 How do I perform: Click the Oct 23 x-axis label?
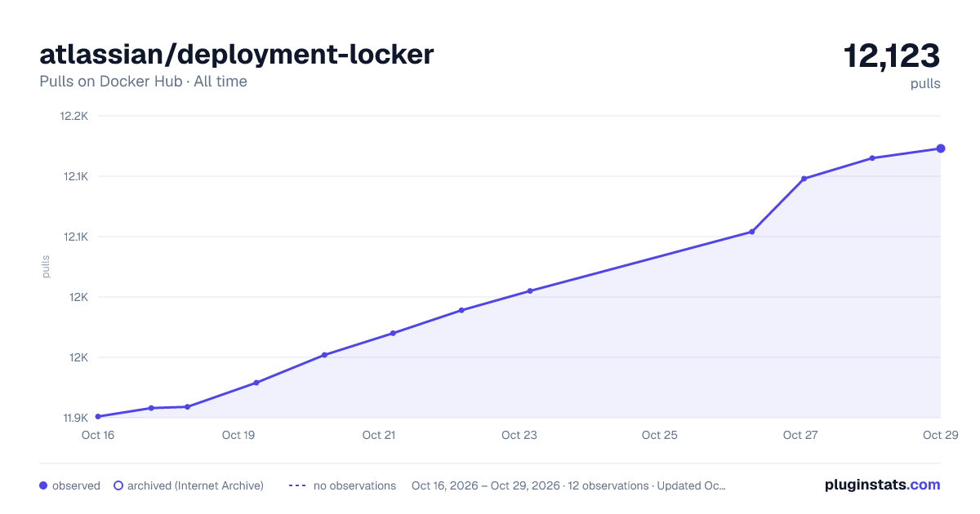tap(519, 435)
